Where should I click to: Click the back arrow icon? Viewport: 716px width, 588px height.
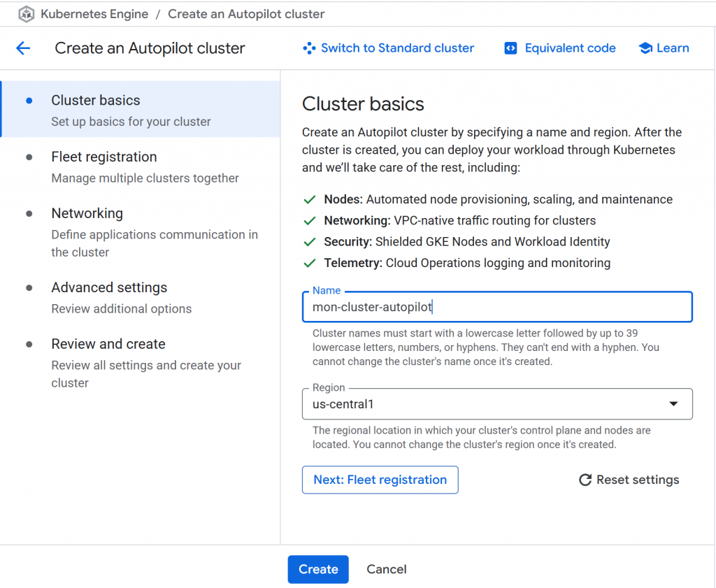point(23,48)
